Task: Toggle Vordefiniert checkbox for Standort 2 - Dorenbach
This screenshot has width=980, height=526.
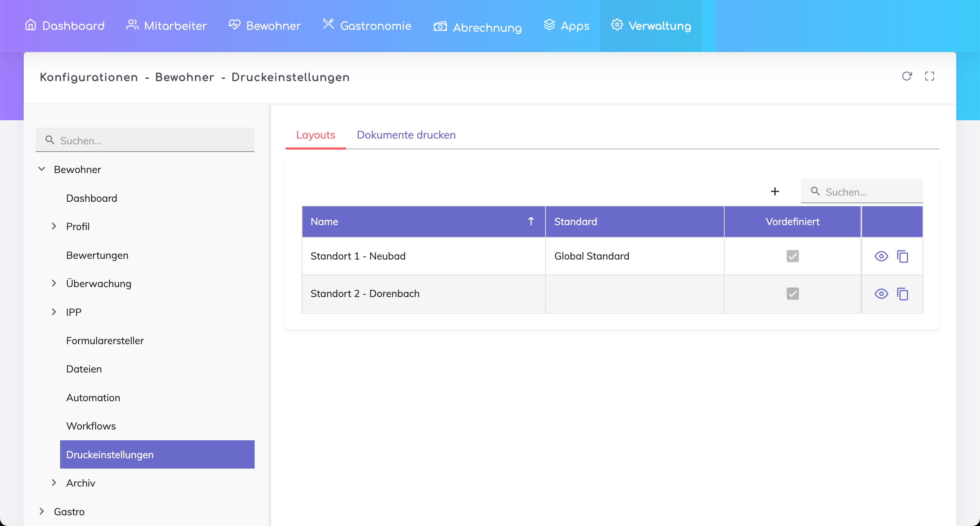Action: point(792,294)
